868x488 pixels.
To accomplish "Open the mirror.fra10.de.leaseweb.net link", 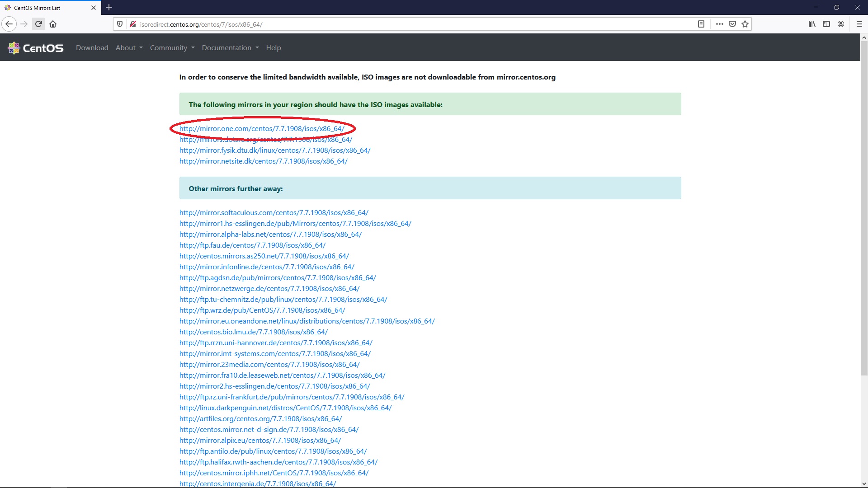I will (283, 375).
